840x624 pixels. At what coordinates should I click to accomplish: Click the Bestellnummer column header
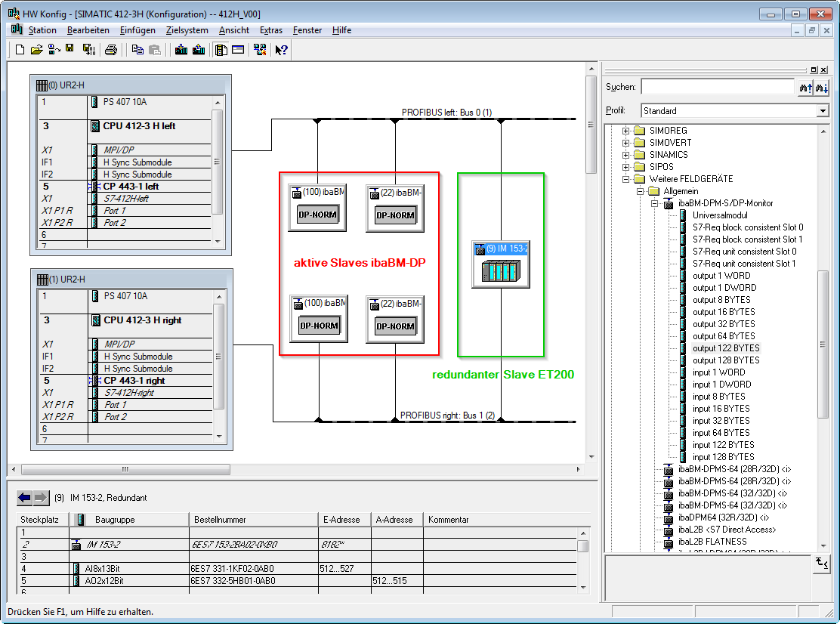253,520
